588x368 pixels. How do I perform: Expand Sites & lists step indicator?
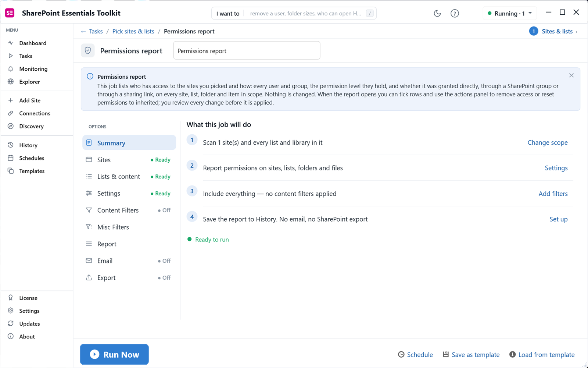[x=553, y=31]
